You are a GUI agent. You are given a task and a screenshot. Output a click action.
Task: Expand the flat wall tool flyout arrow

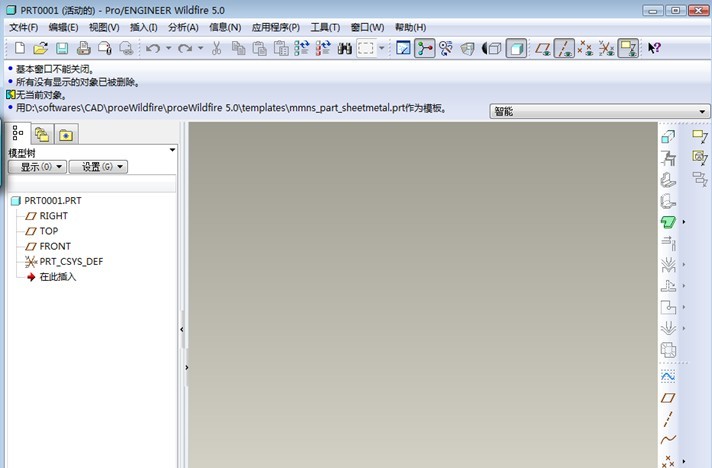[684, 222]
